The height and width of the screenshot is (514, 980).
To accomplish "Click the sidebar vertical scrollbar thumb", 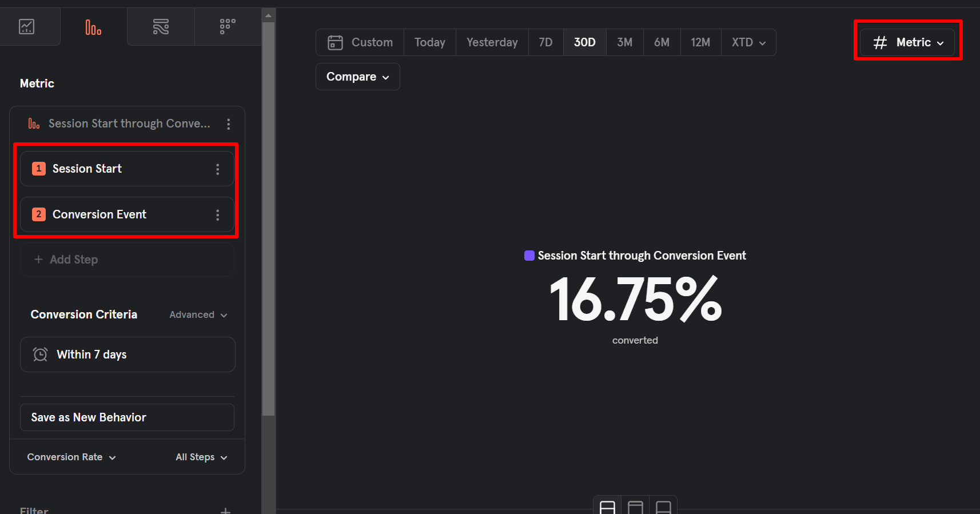I will [268, 219].
